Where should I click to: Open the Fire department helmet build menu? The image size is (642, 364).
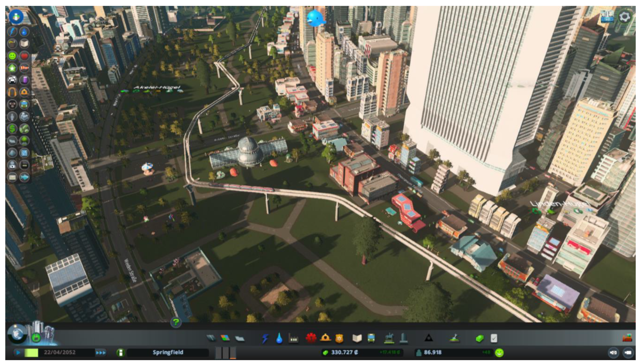(325, 338)
